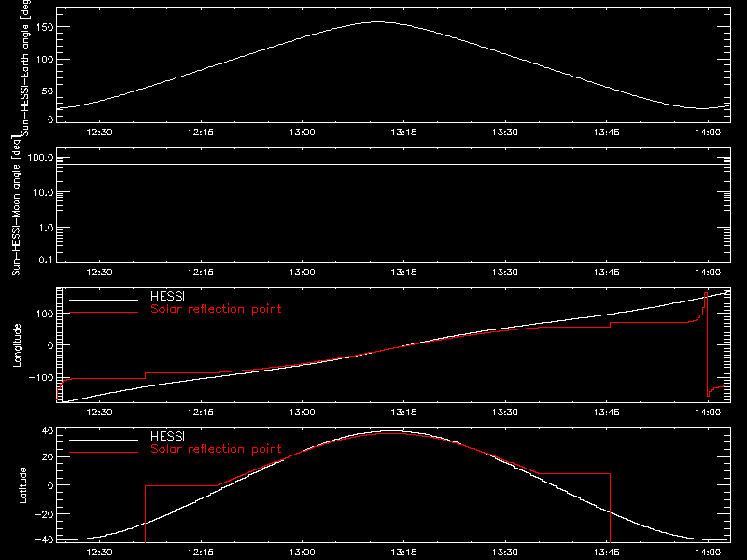
Task: Click red legend line in Latitude plot
Action: (104, 453)
